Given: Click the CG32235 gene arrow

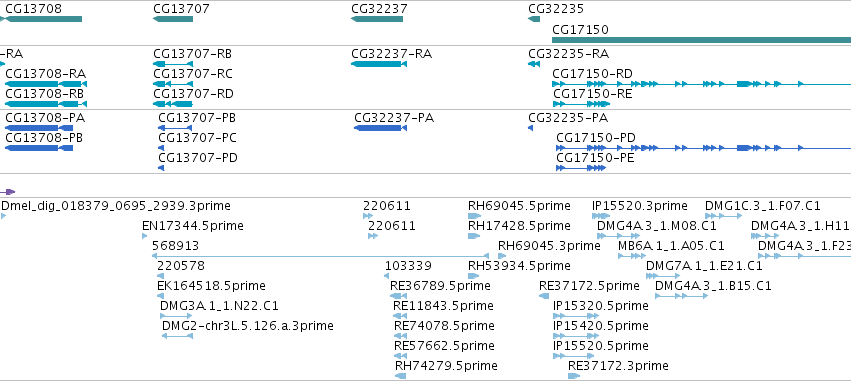Looking at the screenshot, I should pyautogui.click(x=534, y=19).
